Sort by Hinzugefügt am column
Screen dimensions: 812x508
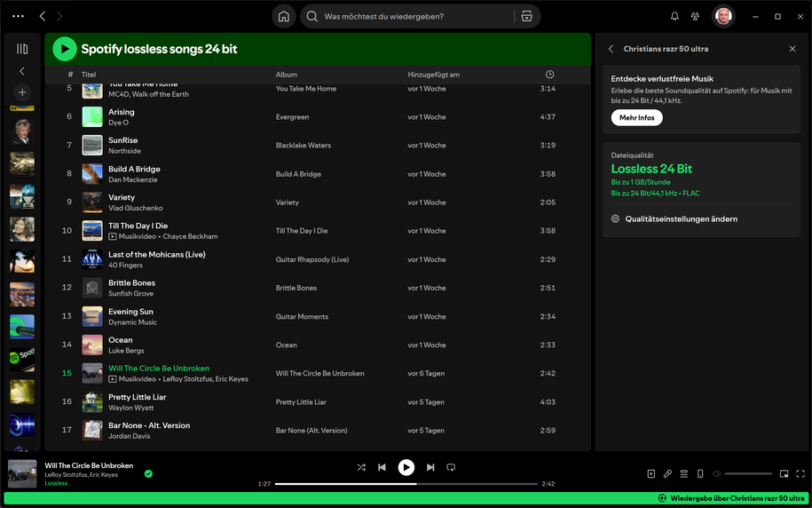[433, 75]
